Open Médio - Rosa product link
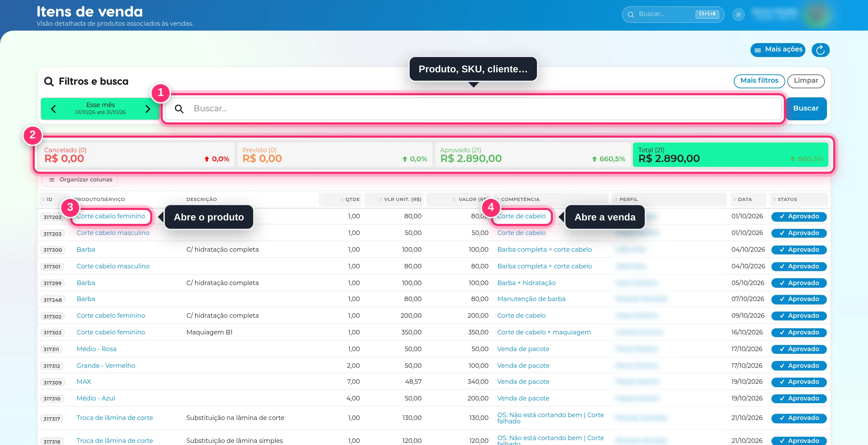868x445 pixels. (x=96, y=349)
